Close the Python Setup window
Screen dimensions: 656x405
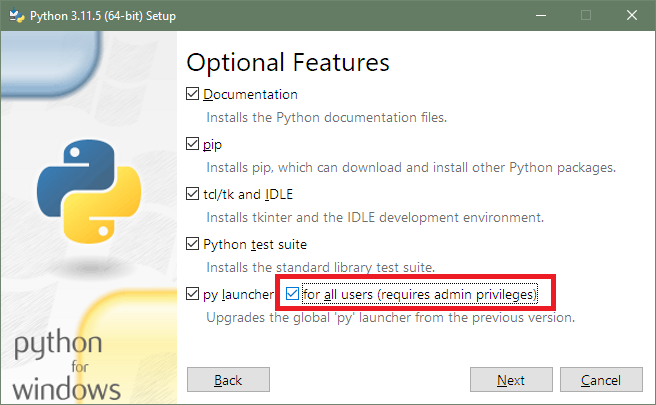click(x=632, y=15)
